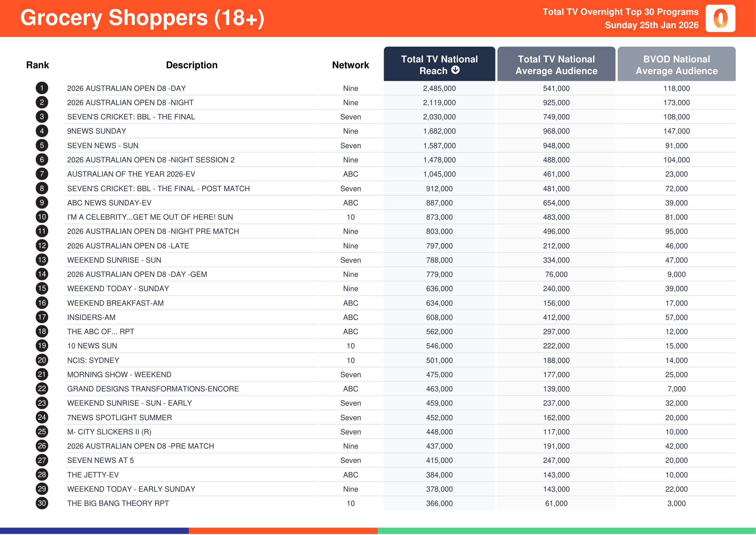The height and width of the screenshot is (535, 756).
Task: Click rank 30 circle badge
Action: pos(42,503)
